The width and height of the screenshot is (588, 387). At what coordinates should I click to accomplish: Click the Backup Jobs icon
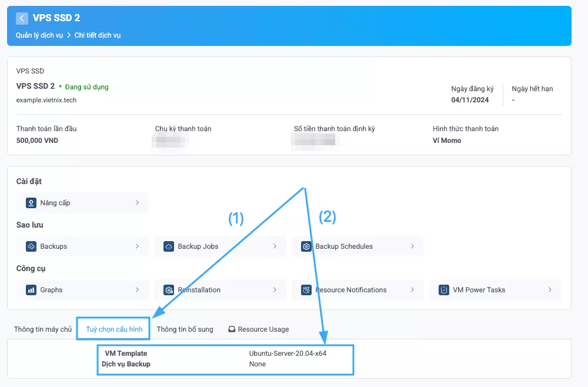pyautogui.click(x=169, y=246)
